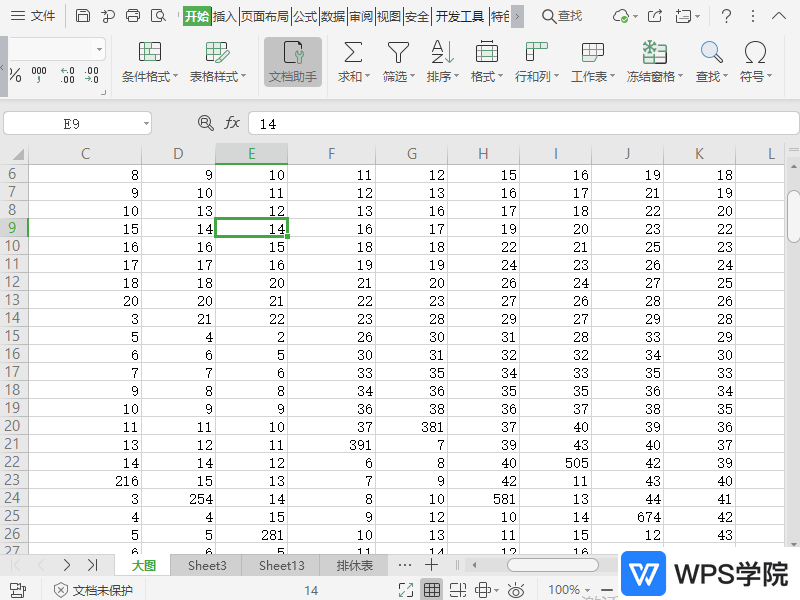Viewport: 800px width, 600px height.
Task: Open the 文档助手 (Document Assistant) tool
Action: tap(292, 62)
